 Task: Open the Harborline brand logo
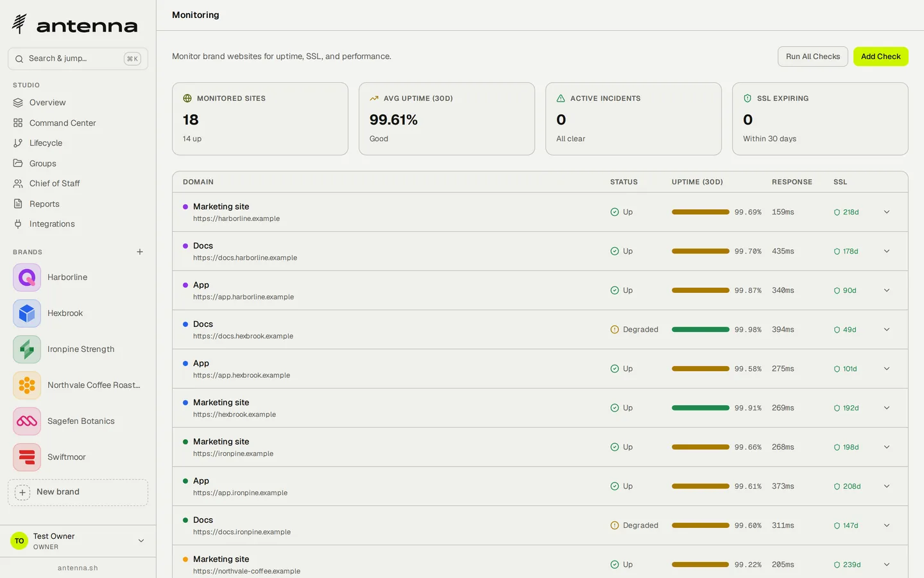point(27,277)
